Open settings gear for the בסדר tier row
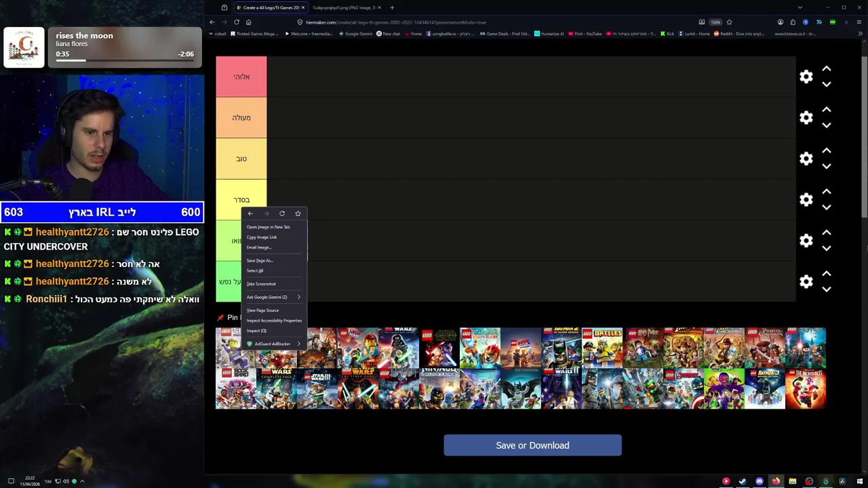Image resolution: width=868 pixels, height=488 pixels. click(x=806, y=199)
